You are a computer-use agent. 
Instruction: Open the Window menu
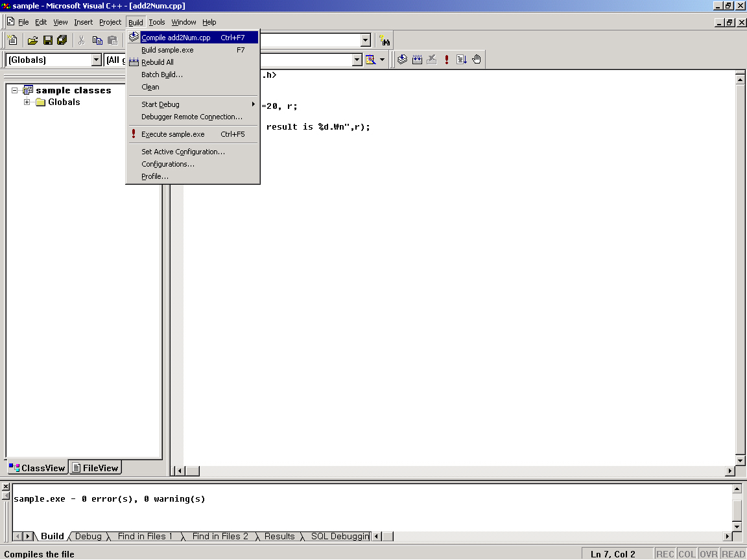point(184,22)
